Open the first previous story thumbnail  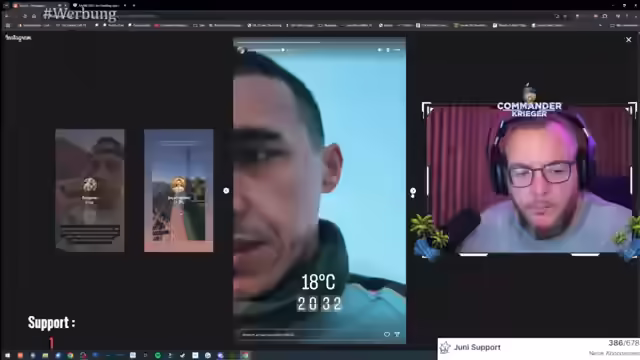coord(90,190)
